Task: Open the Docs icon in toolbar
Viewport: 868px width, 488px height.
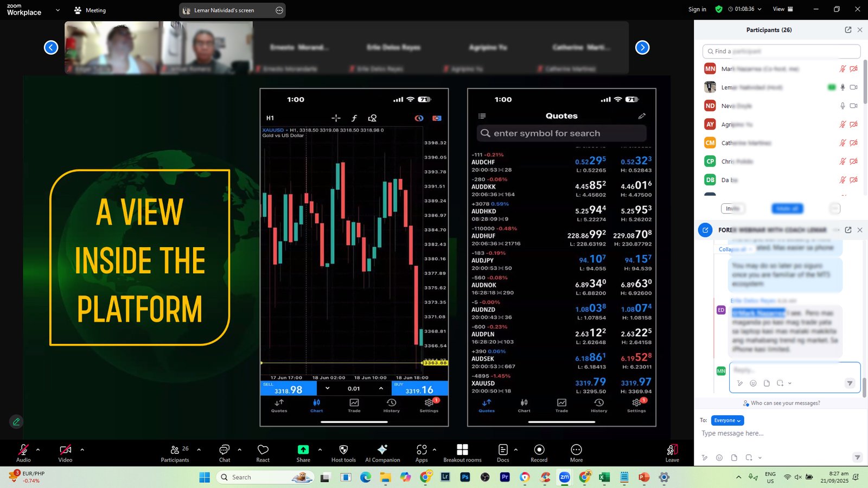Action: [503, 453]
